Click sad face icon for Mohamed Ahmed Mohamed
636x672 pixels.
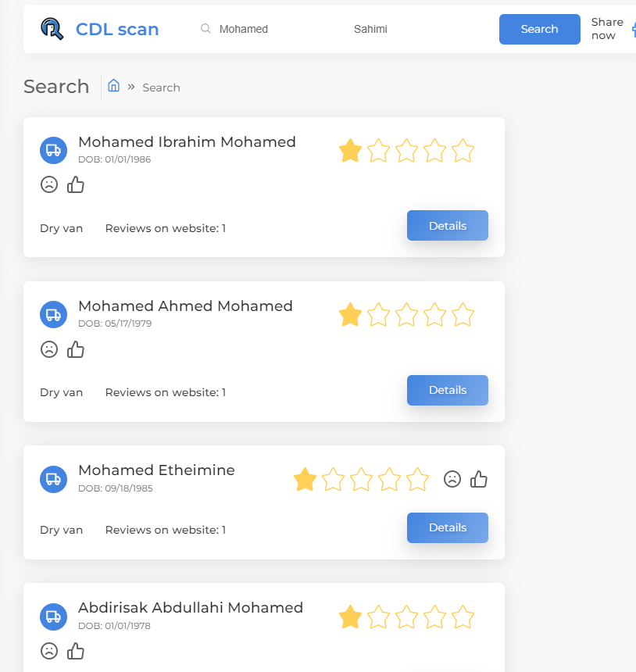[49, 349]
